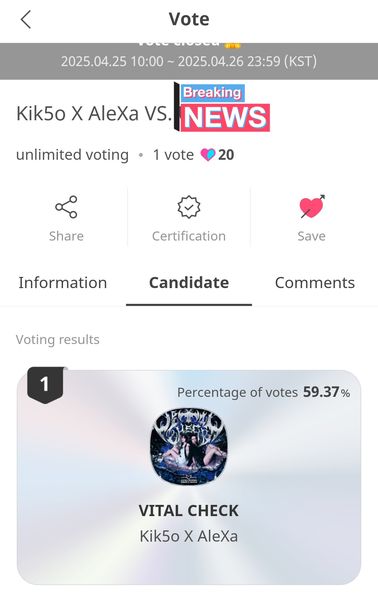Go back using the left chevron arrow
Viewport: 378px width, 600px height.
tap(26, 20)
